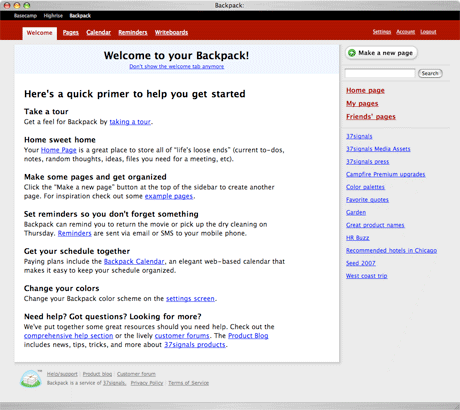Viewport: 460px width, 410px height.
Task: Open the Pages tab
Action: [x=71, y=32]
